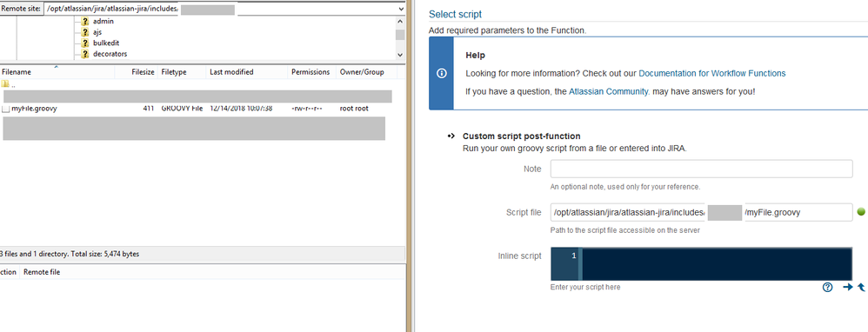Image resolution: width=868 pixels, height=332 pixels.
Task: Click the green script file status indicator
Action: (x=861, y=211)
